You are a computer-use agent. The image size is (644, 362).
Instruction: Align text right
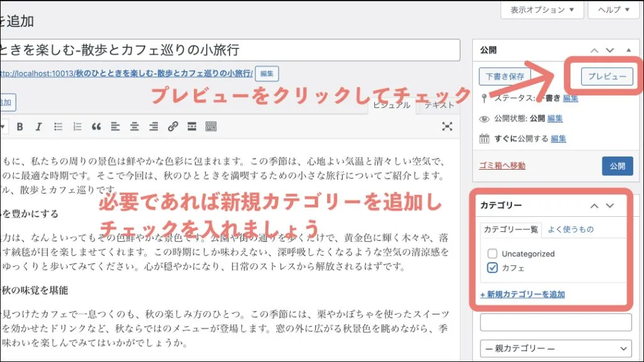tap(153, 127)
